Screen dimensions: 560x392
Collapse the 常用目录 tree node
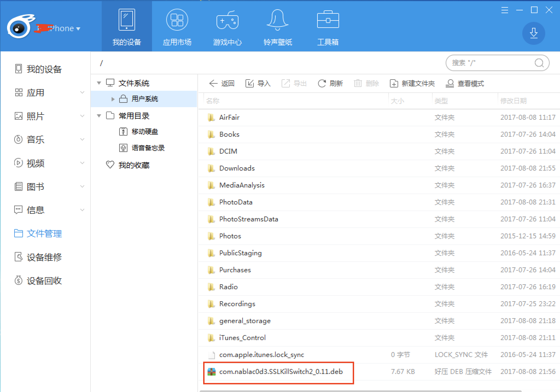pyautogui.click(x=99, y=116)
